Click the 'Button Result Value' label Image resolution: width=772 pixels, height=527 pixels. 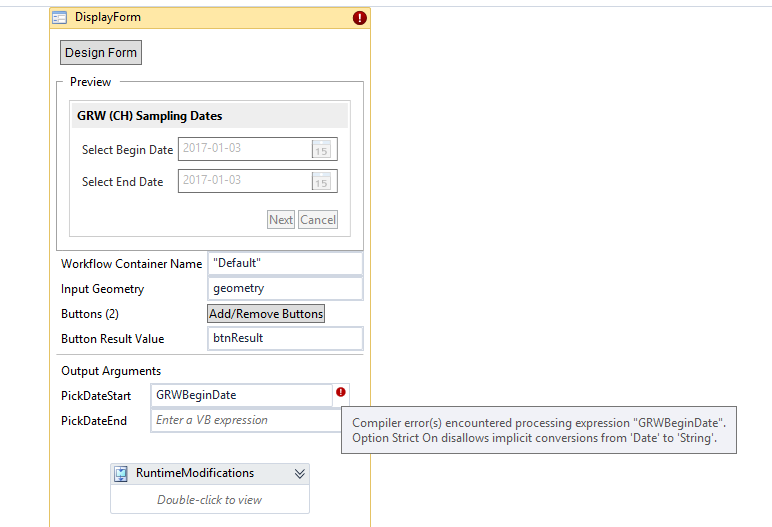click(113, 339)
